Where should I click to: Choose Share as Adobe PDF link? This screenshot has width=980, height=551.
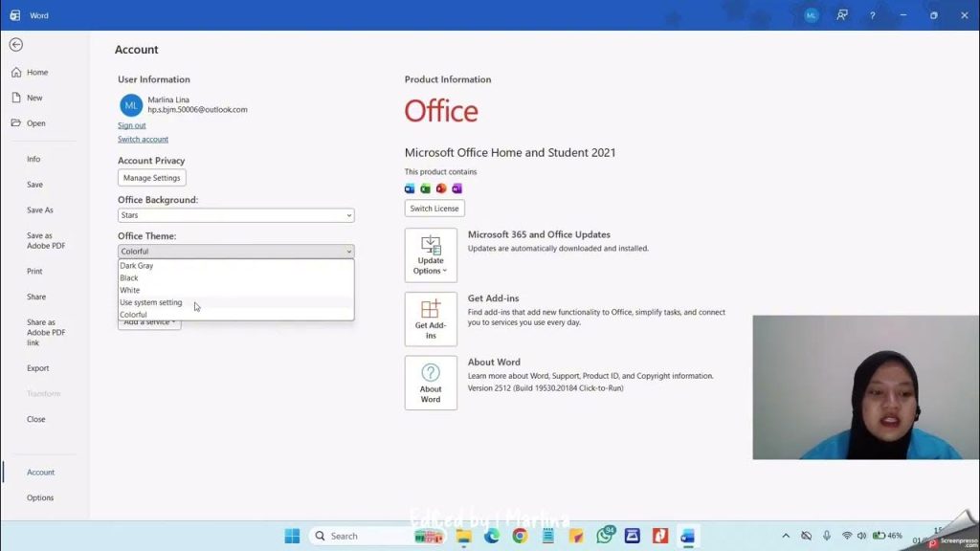pyautogui.click(x=46, y=332)
